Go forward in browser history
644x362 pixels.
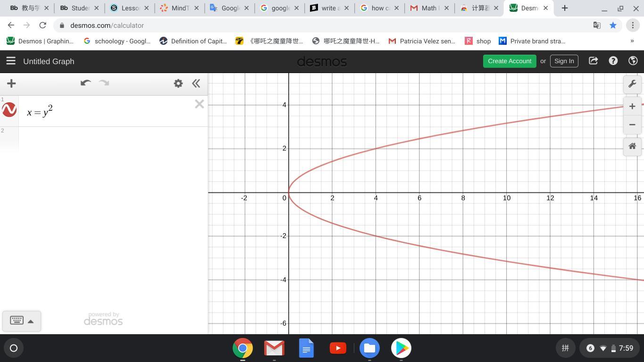(26, 25)
